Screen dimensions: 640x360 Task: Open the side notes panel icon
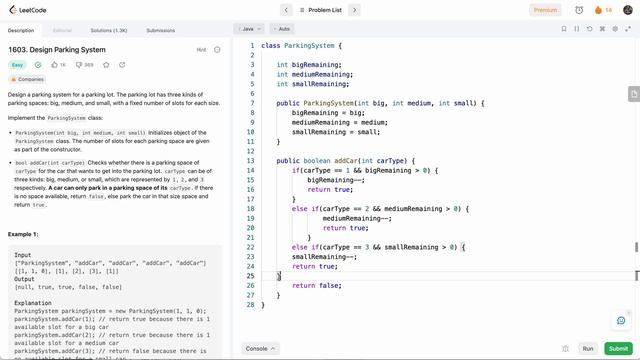click(x=633, y=94)
